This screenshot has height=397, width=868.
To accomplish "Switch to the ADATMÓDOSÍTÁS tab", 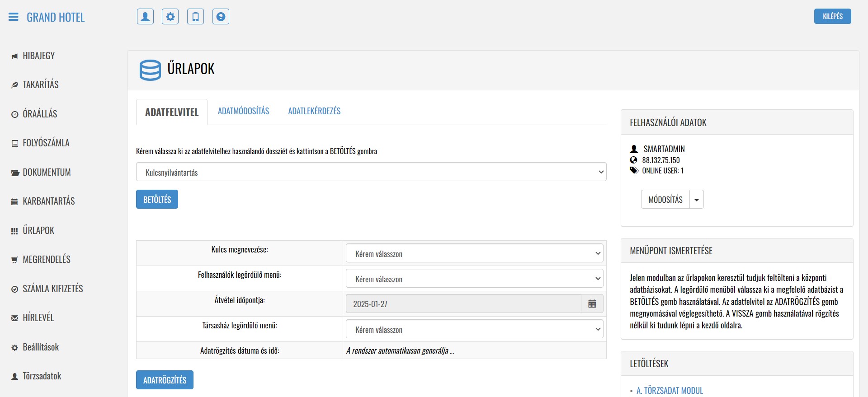I will [243, 111].
